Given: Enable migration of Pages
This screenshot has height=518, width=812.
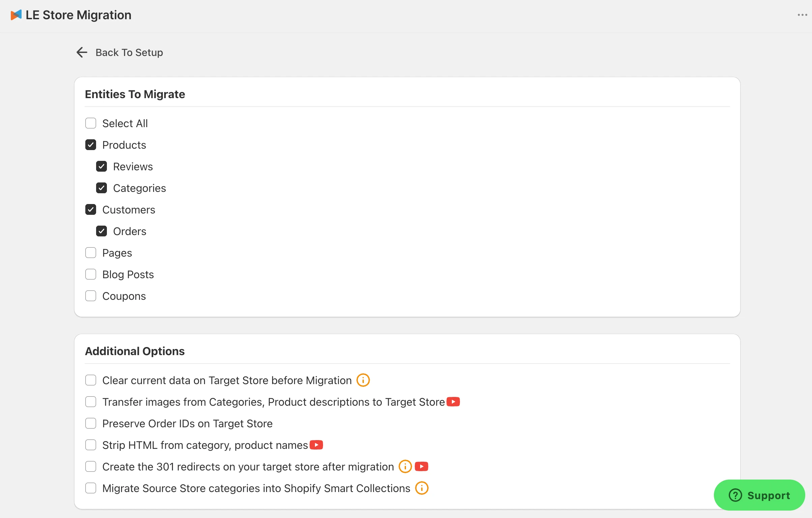Looking at the screenshot, I should point(90,253).
